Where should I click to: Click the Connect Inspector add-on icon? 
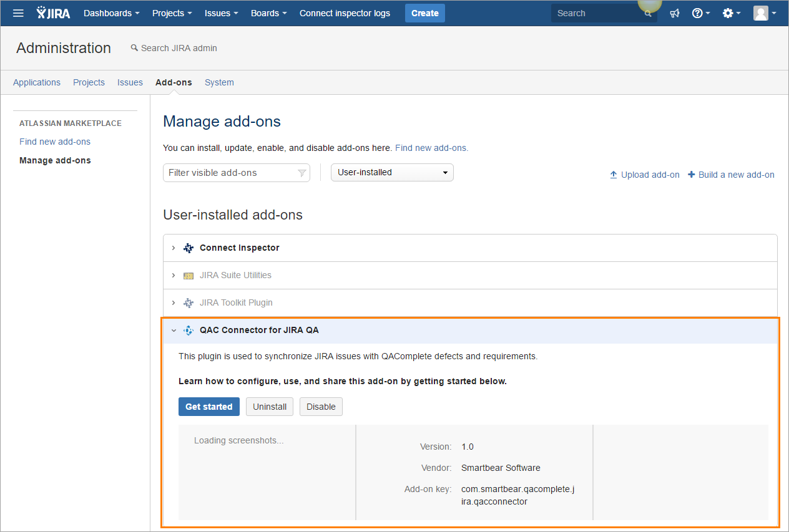point(188,247)
